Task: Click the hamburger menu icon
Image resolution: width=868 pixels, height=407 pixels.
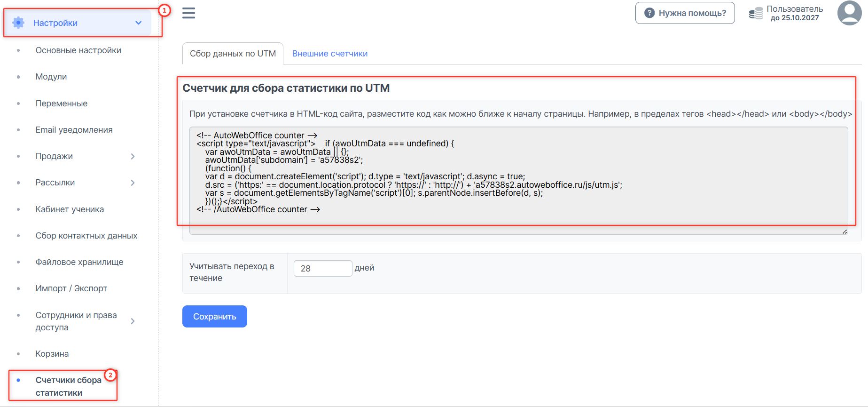Action: pos(188,13)
